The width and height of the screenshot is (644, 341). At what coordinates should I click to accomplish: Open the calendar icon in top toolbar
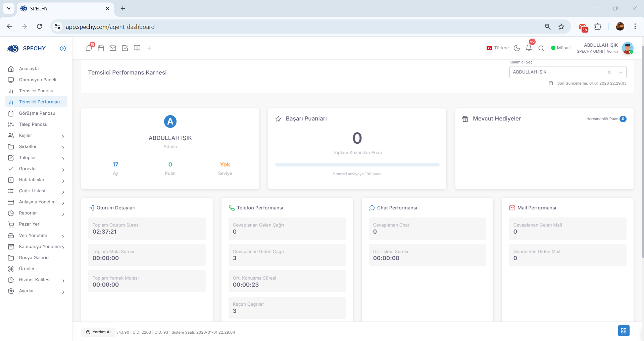coord(101,48)
